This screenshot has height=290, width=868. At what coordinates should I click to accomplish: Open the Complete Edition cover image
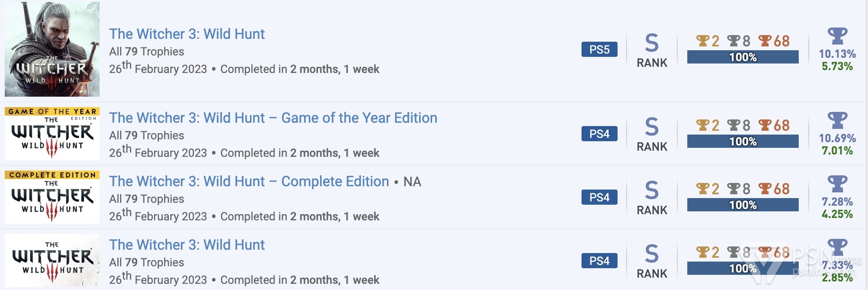tap(52, 197)
